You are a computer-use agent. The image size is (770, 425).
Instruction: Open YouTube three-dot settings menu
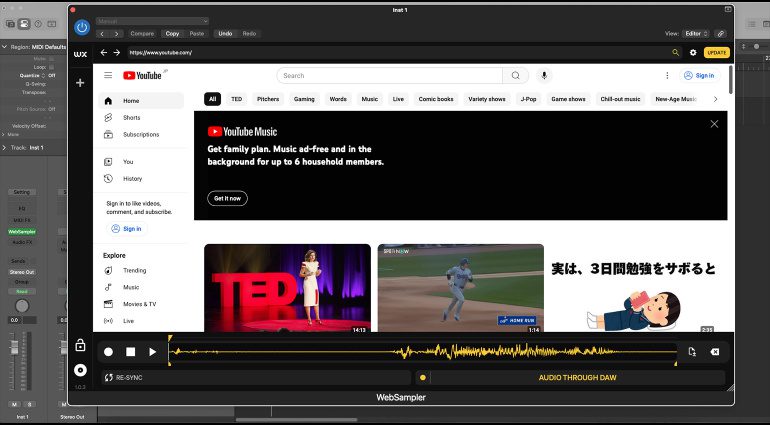tap(667, 76)
